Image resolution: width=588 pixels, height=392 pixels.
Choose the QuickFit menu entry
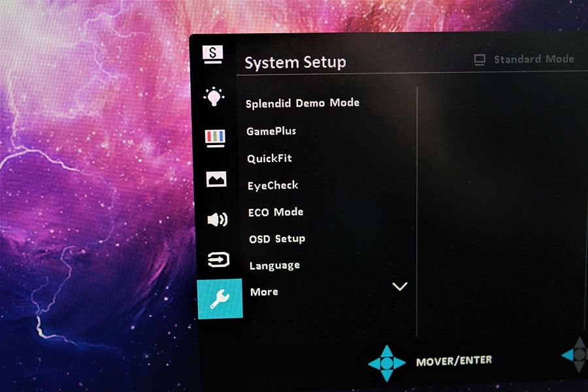[x=269, y=158]
